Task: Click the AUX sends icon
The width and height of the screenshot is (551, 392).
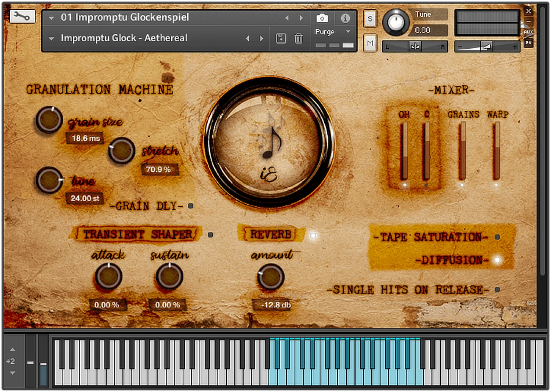Action: (528, 32)
